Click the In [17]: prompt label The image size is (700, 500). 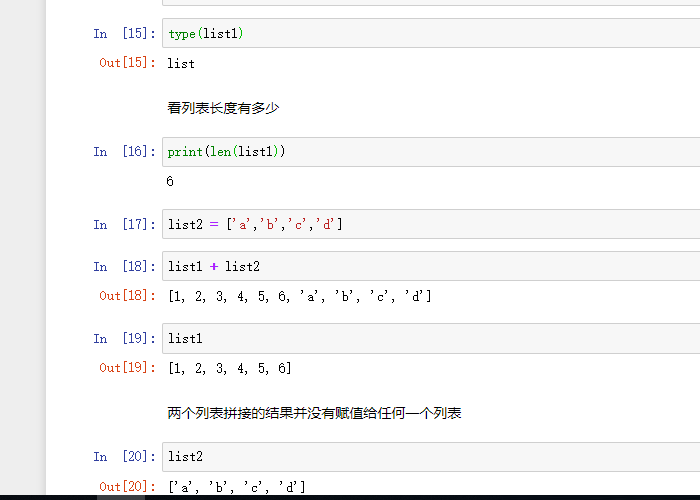coord(125,224)
